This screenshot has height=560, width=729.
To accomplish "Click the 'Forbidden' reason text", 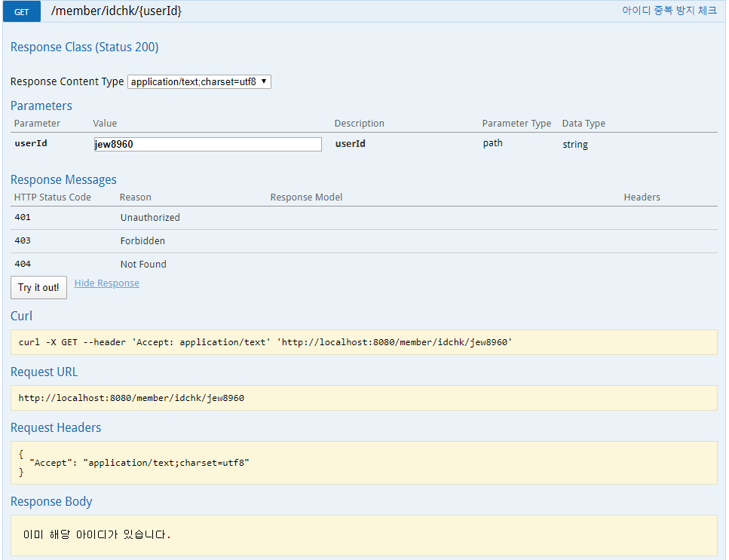I will pyautogui.click(x=142, y=240).
